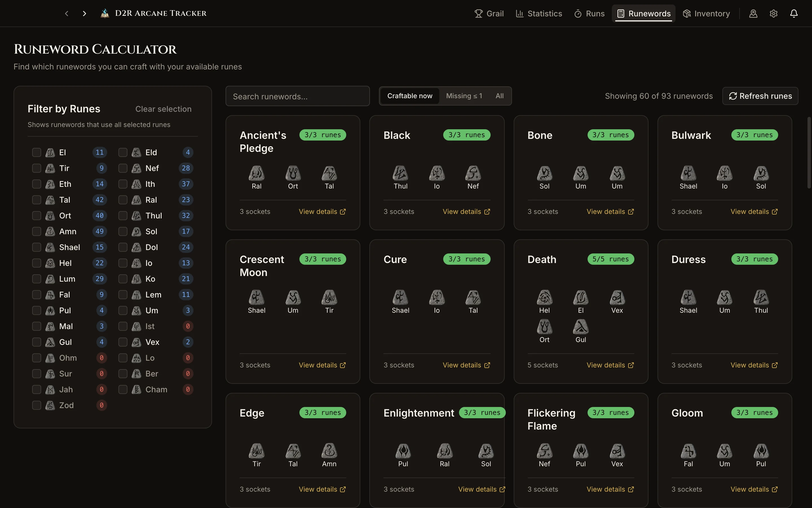Click the Ral rune icon in Ancient's Pledge

[x=256, y=173]
